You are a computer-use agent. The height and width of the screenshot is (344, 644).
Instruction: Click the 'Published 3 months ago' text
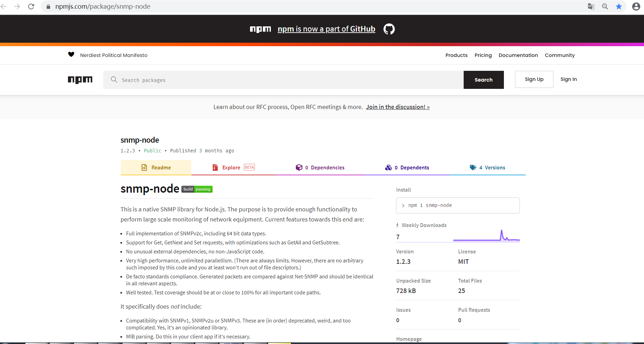click(x=202, y=151)
